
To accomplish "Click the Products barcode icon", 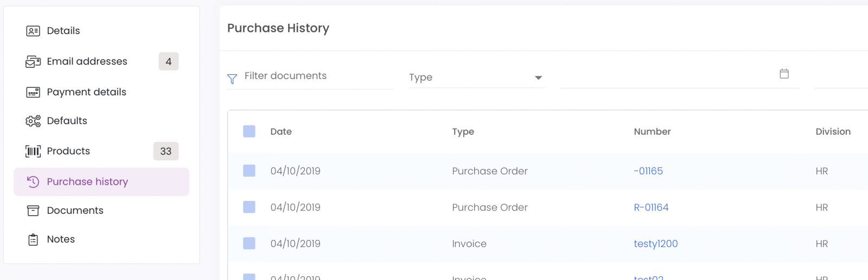I will coord(33,151).
